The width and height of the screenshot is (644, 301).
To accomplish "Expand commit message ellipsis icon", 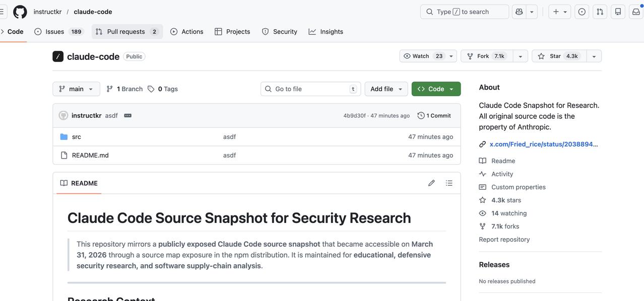I will pyautogui.click(x=128, y=116).
